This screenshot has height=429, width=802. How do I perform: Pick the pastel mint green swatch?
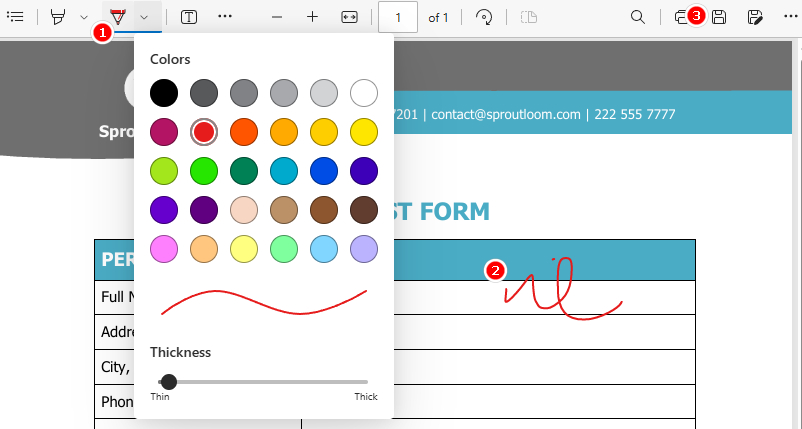[284, 249]
